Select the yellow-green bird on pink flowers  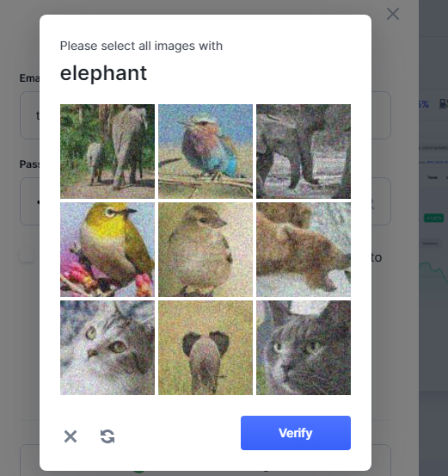pyautogui.click(x=107, y=250)
